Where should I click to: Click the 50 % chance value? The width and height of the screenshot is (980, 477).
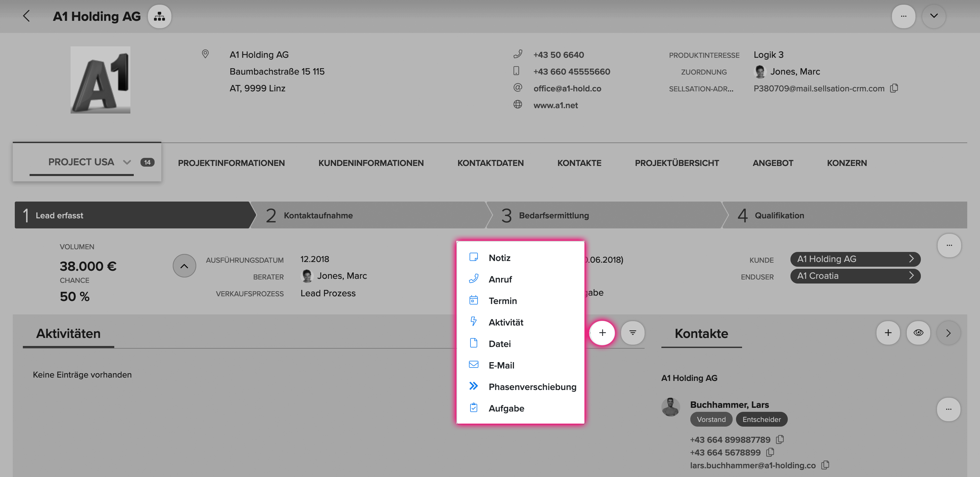[x=75, y=296]
